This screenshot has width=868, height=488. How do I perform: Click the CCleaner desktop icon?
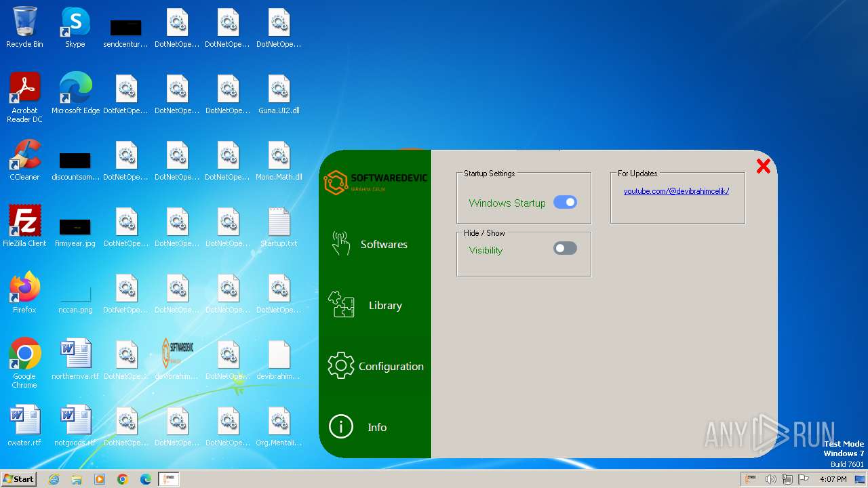click(24, 161)
